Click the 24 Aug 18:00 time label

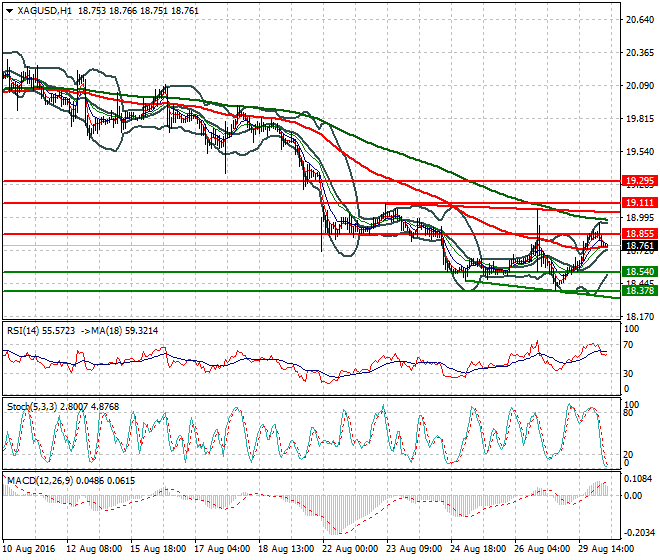[x=478, y=549]
